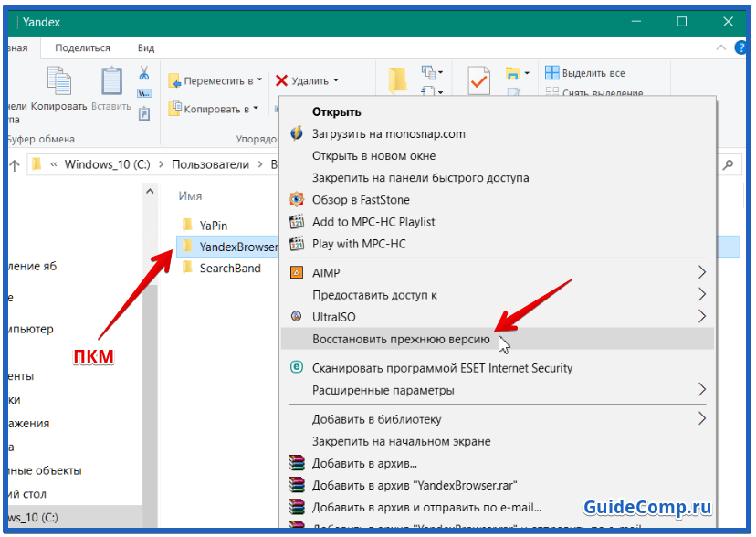
Task: Select Восстановить прежнюю версию
Action: coord(497,339)
